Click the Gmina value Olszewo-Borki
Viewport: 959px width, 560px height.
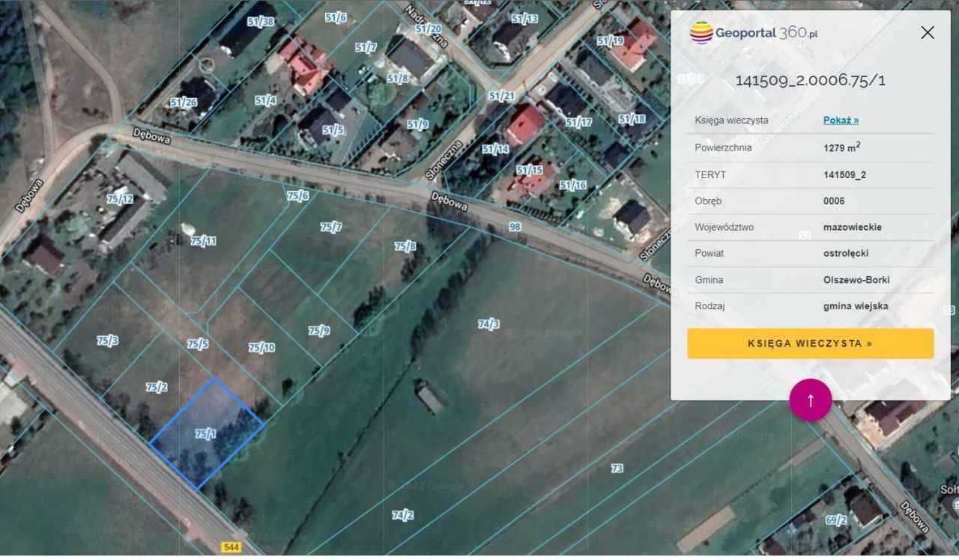point(856,280)
